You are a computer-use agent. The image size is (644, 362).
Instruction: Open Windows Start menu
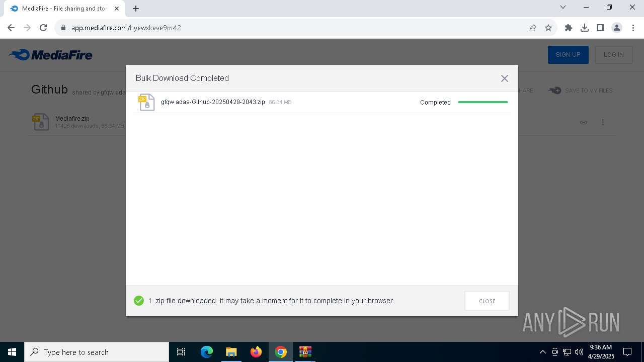click(x=12, y=352)
